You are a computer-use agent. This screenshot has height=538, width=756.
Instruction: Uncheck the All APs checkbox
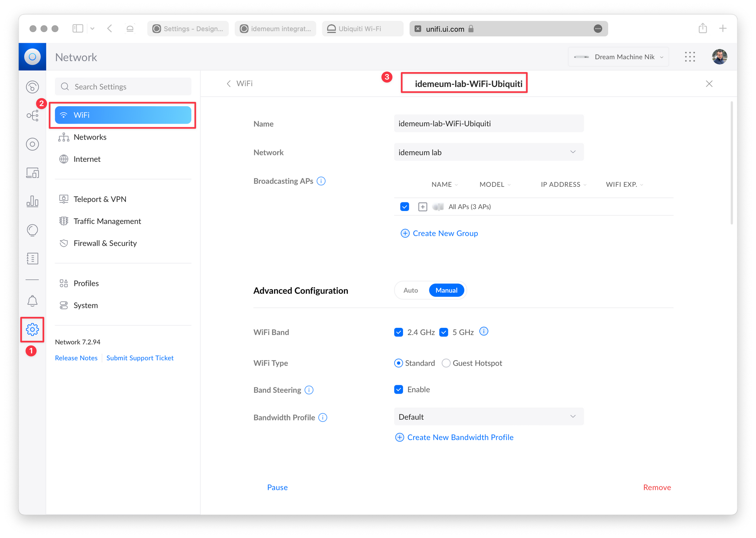coord(404,207)
